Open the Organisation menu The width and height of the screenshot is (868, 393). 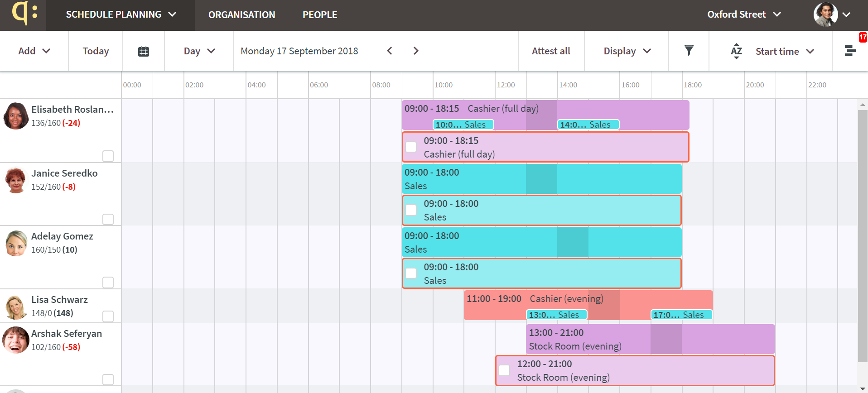click(x=241, y=15)
